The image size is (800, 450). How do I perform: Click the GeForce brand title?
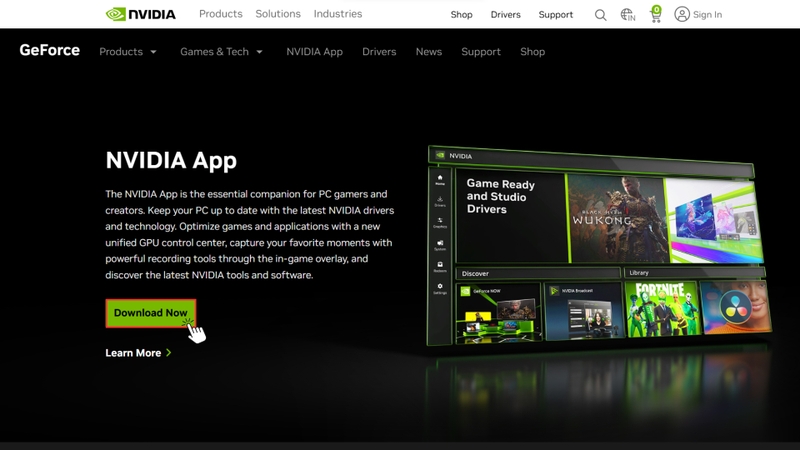point(49,50)
